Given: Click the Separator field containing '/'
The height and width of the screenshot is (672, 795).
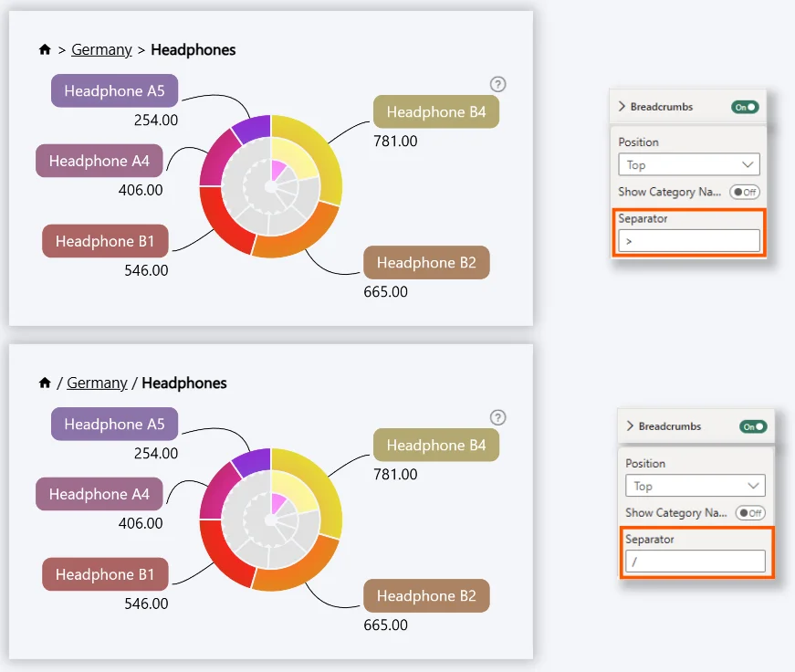Looking at the screenshot, I should (696, 562).
